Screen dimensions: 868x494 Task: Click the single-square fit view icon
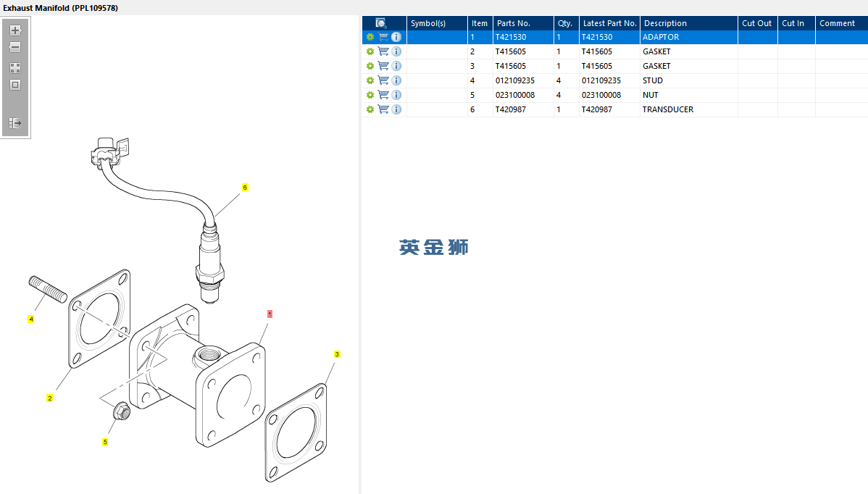click(15, 85)
